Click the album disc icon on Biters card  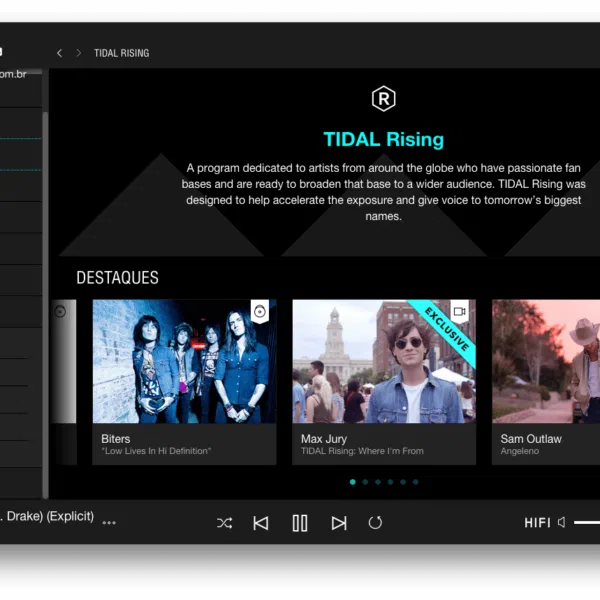tap(260, 311)
